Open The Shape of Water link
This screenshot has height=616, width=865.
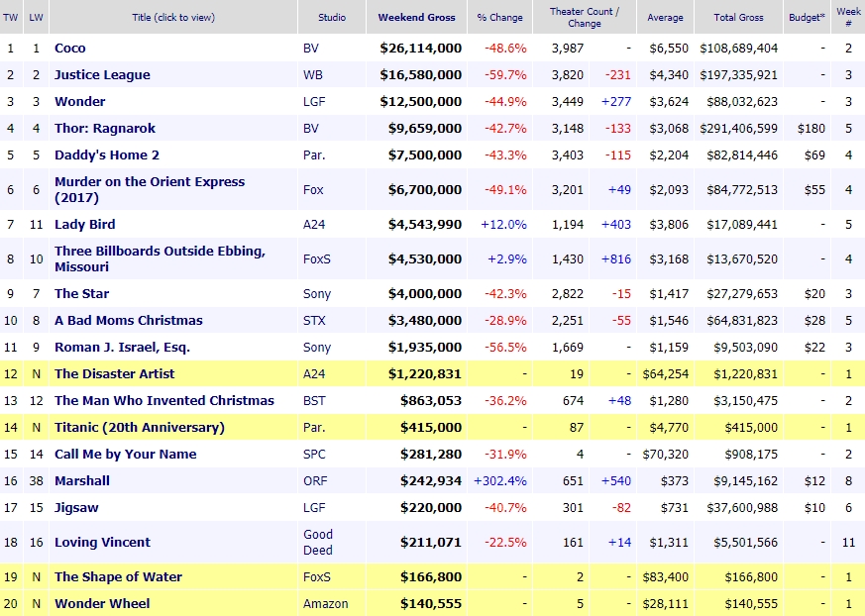tap(118, 576)
